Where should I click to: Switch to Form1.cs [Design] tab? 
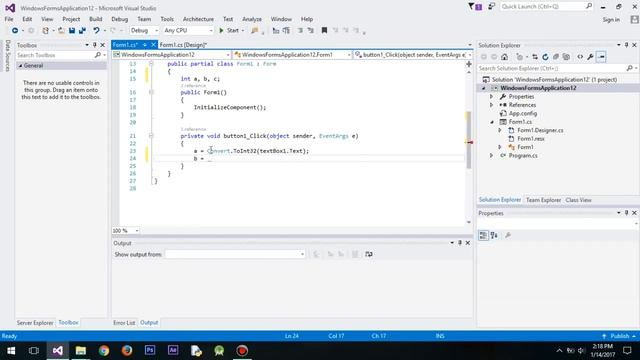[183, 45]
